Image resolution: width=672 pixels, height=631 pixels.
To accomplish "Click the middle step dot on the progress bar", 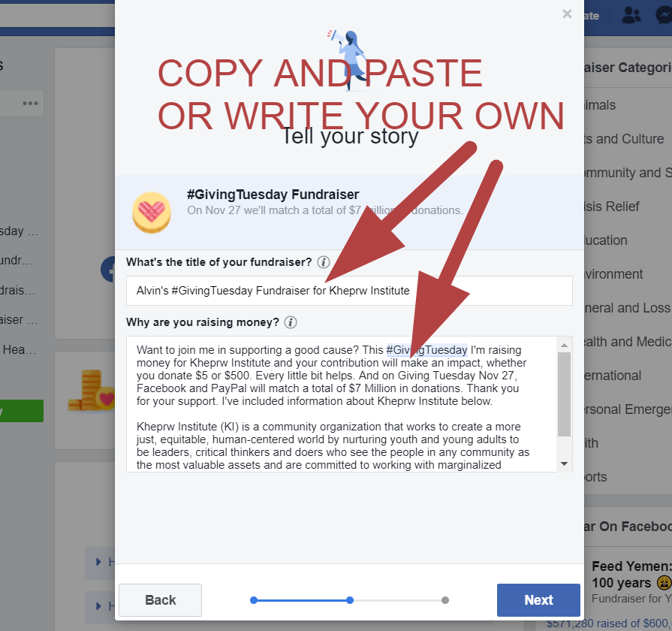I will click(x=350, y=600).
